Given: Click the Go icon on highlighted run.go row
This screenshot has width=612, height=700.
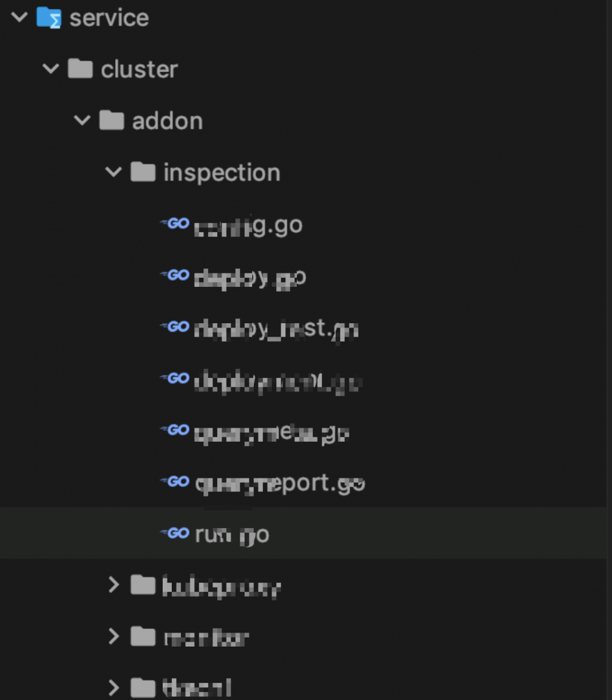Looking at the screenshot, I should [174, 534].
